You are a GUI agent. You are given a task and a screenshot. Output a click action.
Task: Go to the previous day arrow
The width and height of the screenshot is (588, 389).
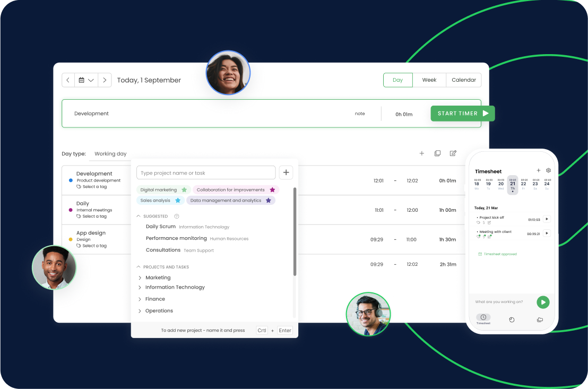(x=68, y=80)
